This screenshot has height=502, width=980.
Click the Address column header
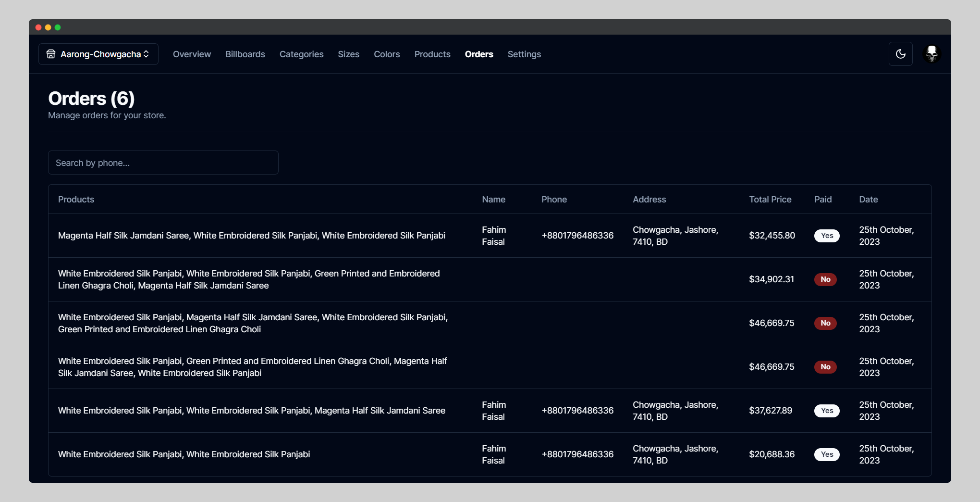(x=649, y=200)
